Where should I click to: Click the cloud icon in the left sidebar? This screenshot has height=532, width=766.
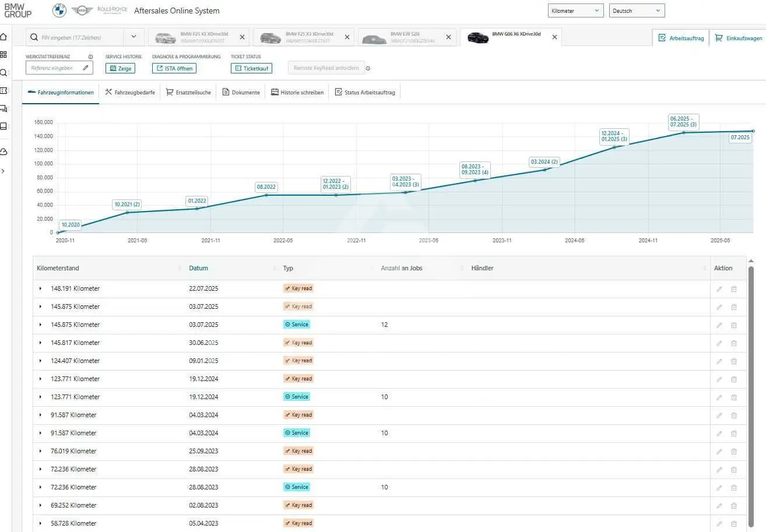[3, 152]
